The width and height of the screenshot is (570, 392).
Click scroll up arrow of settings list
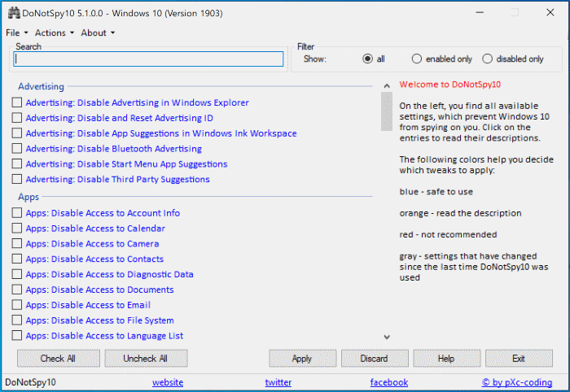[387, 86]
